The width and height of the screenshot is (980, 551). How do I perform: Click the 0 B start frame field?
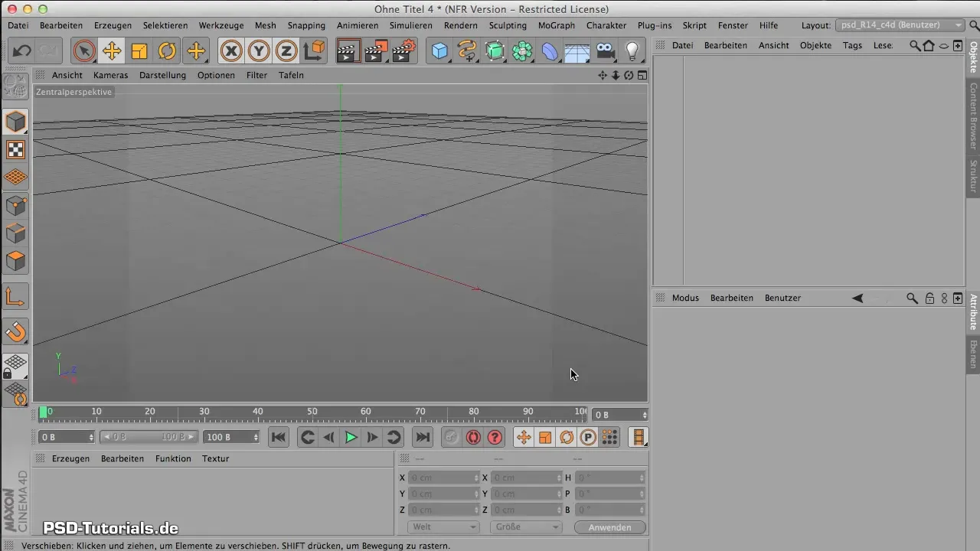(x=67, y=437)
